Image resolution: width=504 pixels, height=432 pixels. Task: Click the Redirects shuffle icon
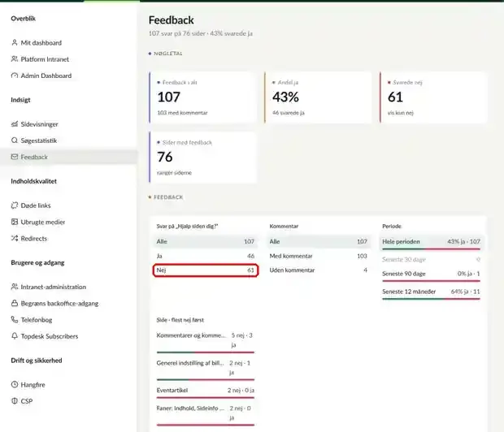pos(15,238)
